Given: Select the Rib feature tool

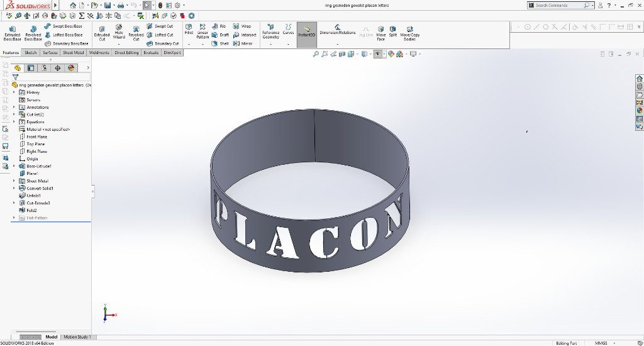Looking at the screenshot, I should pyautogui.click(x=219, y=26).
